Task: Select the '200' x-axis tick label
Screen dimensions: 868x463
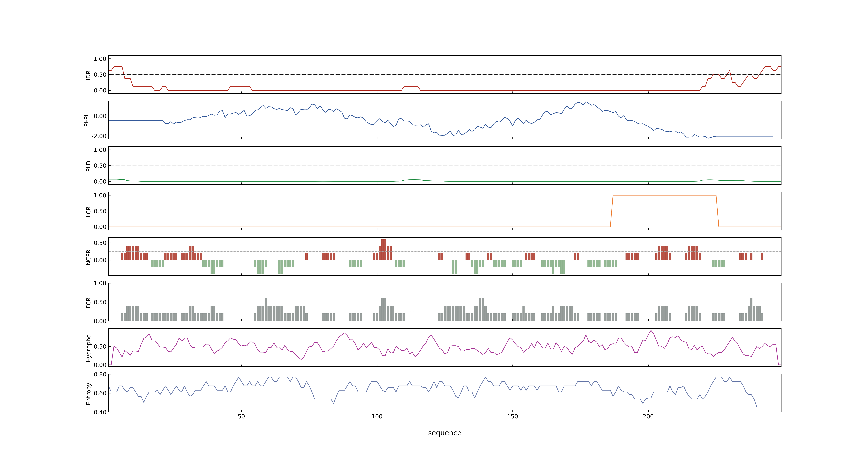Action: (648, 416)
